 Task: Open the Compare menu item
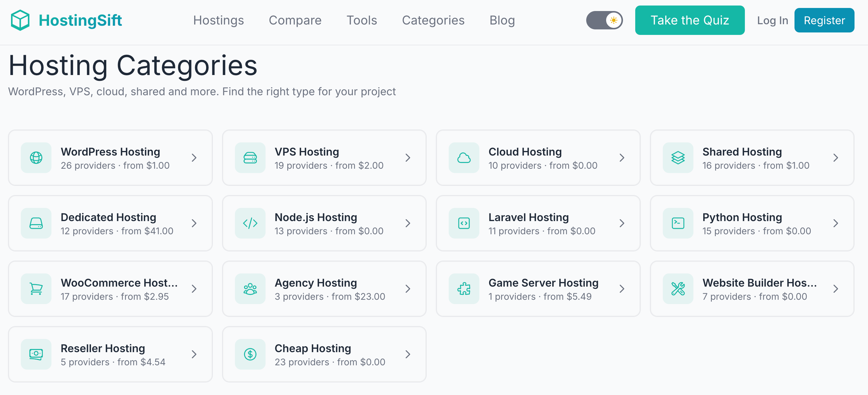tap(295, 20)
